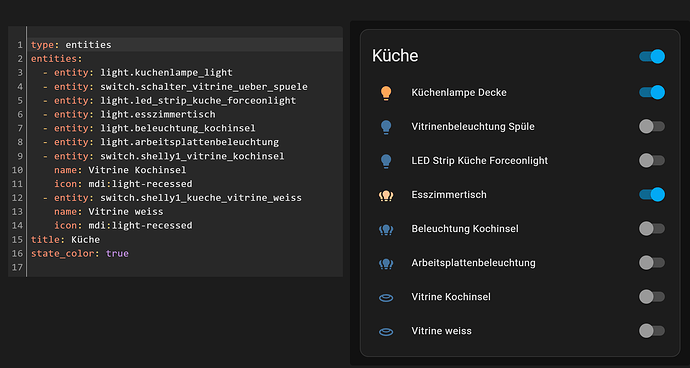The height and width of the screenshot is (368, 690).
Task: Click light.arbeitsplattenbeleuchtung in the editor
Action: click(x=189, y=142)
